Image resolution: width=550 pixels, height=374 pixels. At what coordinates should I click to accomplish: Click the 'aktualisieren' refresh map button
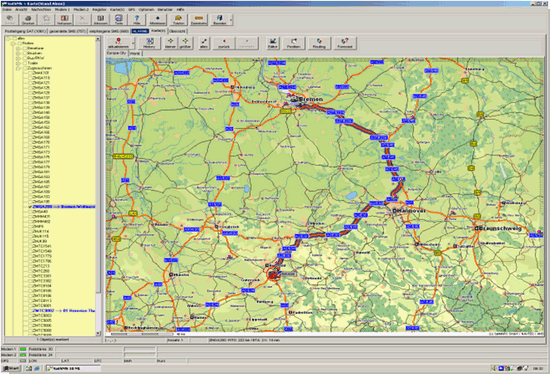(x=119, y=43)
